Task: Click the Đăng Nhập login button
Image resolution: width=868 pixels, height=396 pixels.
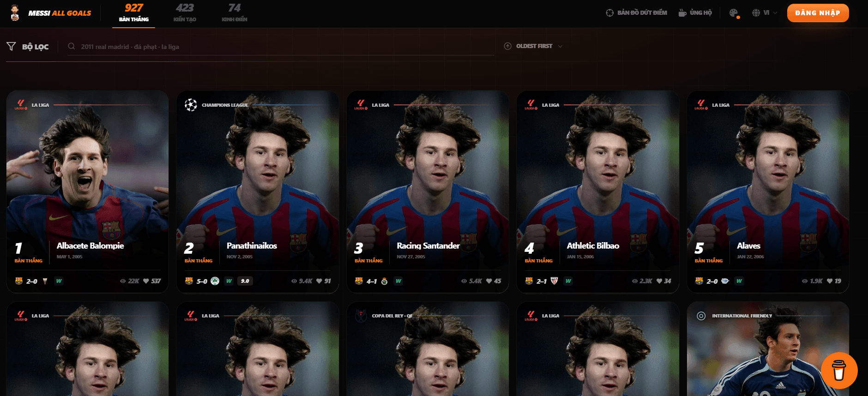Action: pos(818,13)
